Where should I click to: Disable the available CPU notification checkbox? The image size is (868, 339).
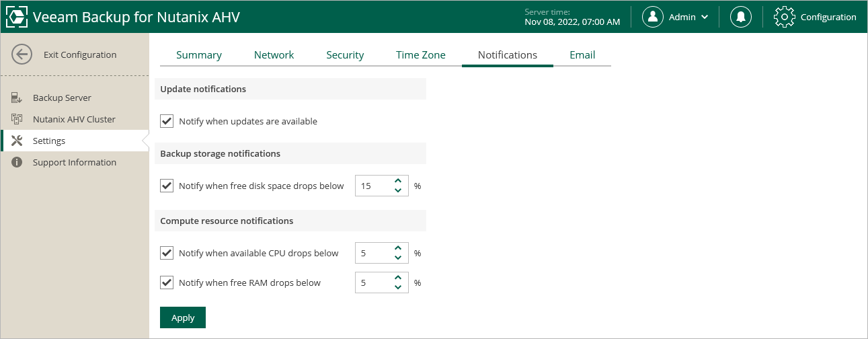(x=167, y=254)
